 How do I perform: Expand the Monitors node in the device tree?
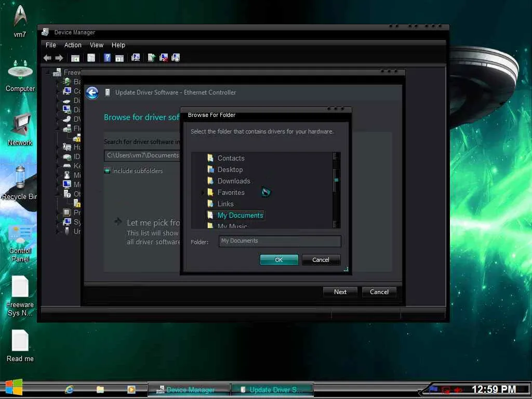tap(58, 184)
